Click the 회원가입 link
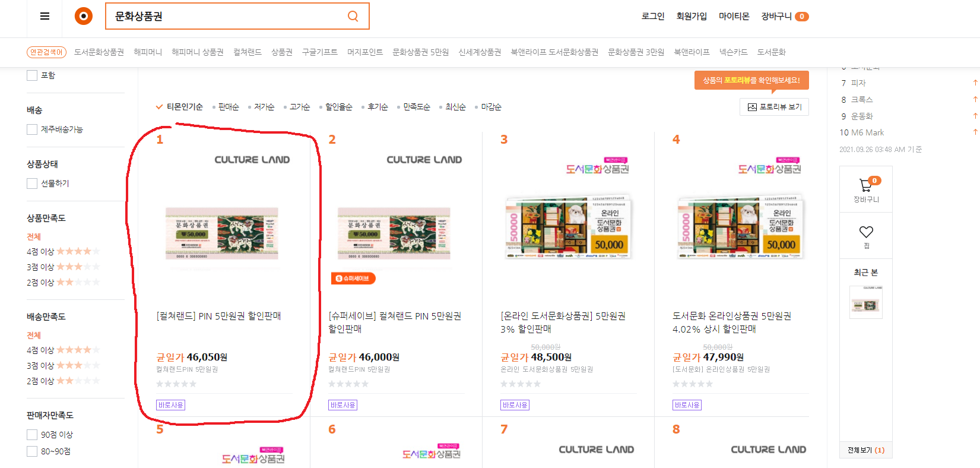 (x=692, y=17)
